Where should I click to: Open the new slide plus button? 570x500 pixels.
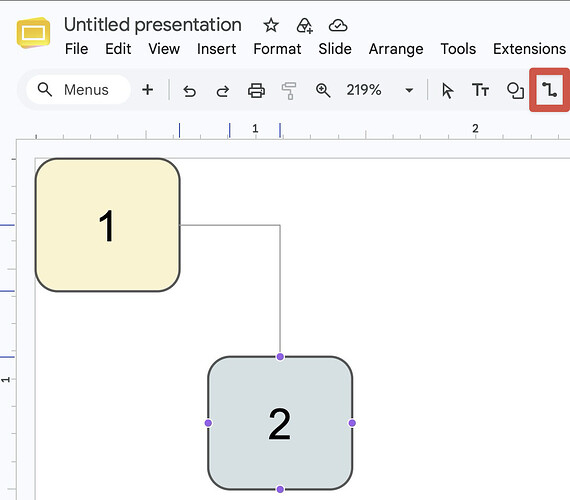pos(148,89)
